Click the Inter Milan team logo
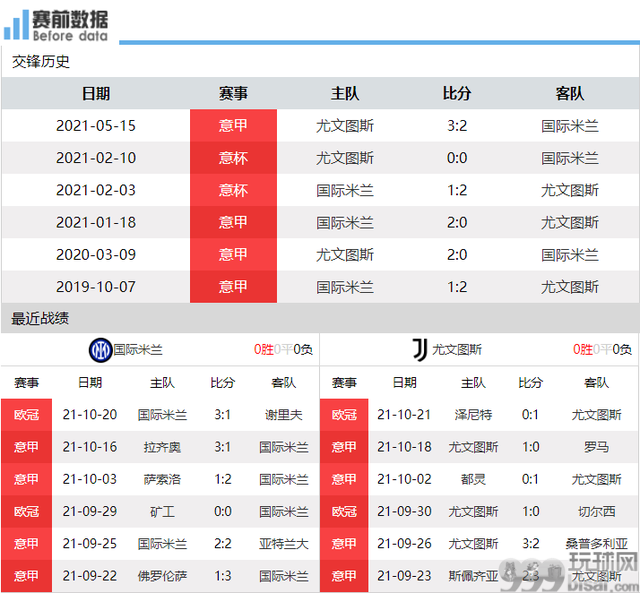640x593 pixels. coord(100,350)
